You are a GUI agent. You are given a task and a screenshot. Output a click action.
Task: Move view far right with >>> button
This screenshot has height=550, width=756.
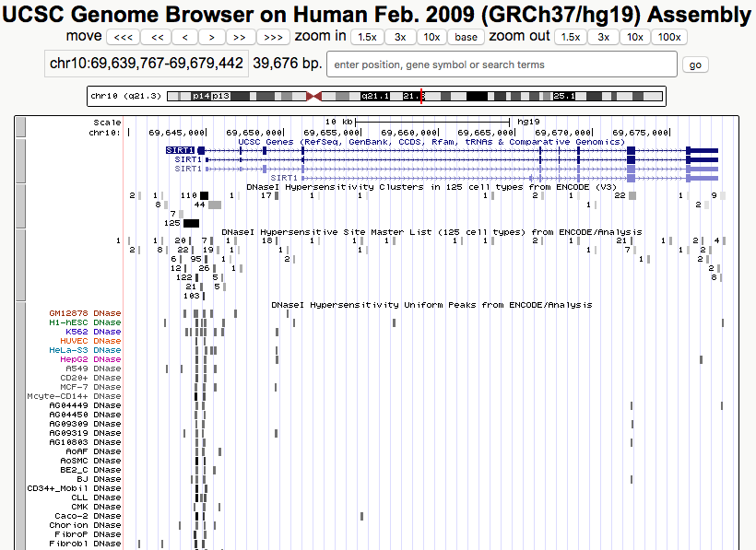[x=273, y=37]
